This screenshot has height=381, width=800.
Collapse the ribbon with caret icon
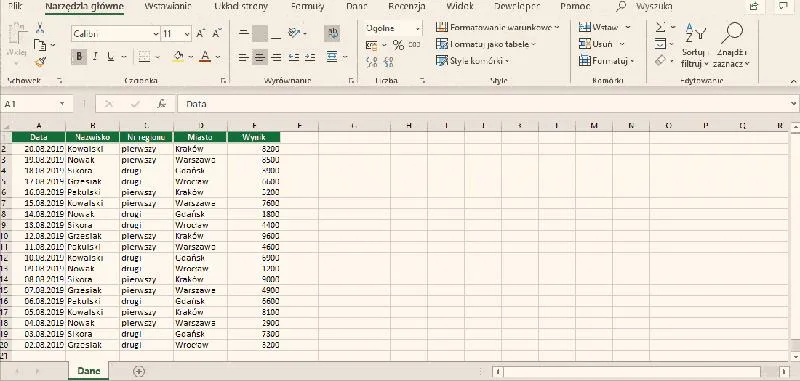(793, 81)
